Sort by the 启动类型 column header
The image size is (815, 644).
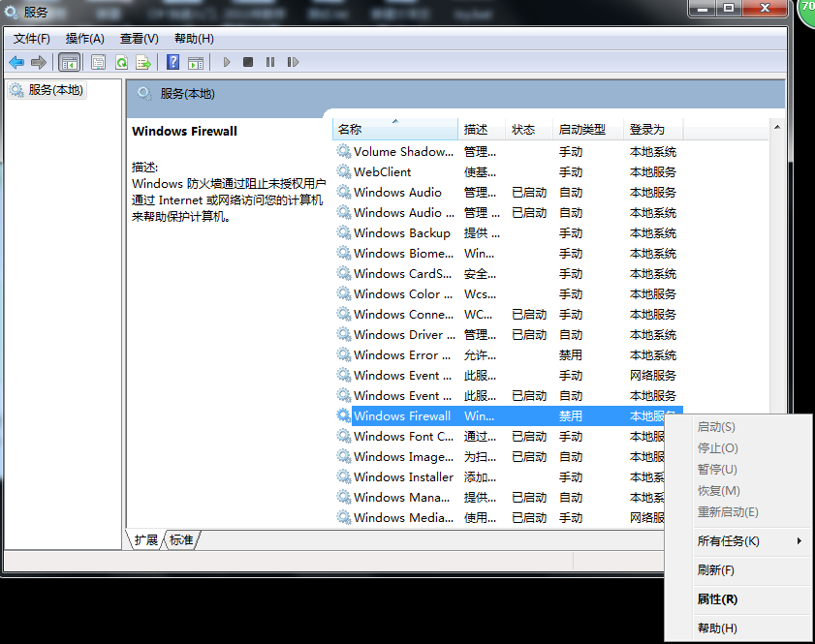pyautogui.click(x=588, y=130)
